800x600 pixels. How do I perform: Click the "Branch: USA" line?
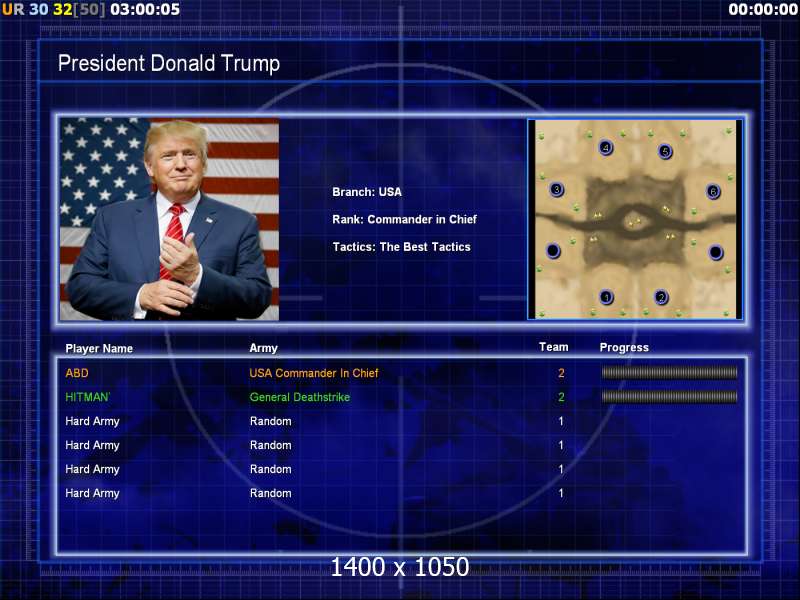coord(367,192)
